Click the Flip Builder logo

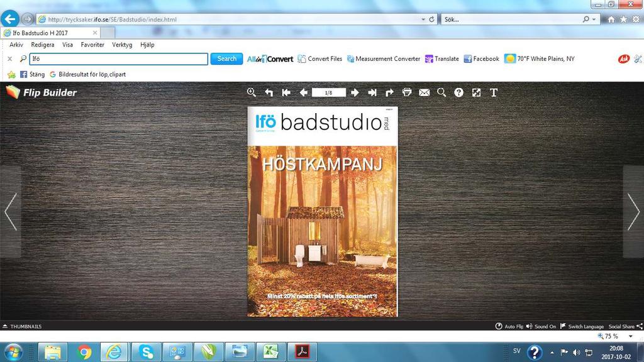pos(42,92)
